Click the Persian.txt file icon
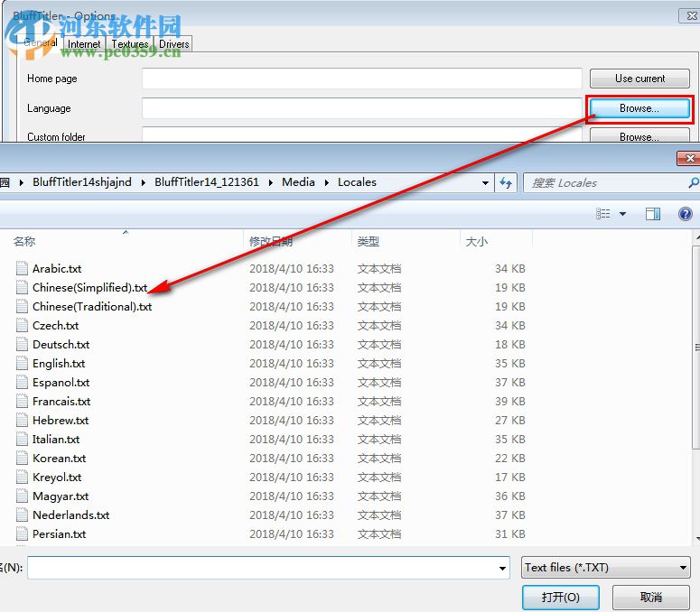The width and height of the screenshot is (700, 612). [22, 534]
